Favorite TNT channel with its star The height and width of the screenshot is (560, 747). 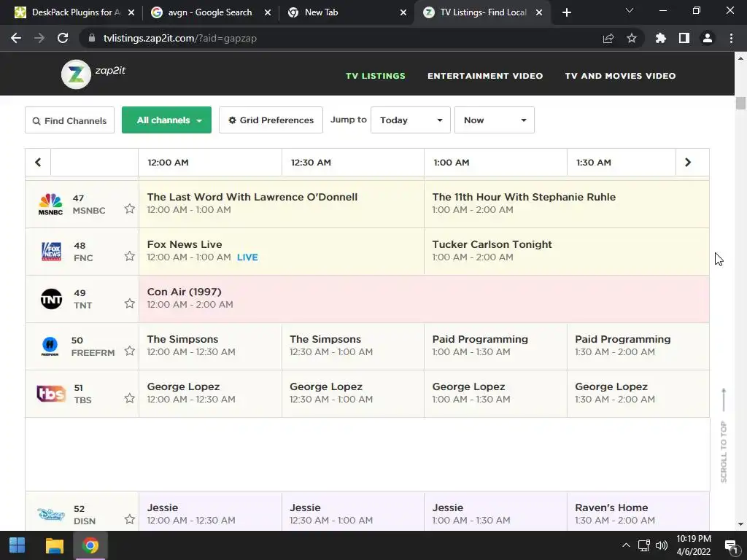tap(130, 303)
